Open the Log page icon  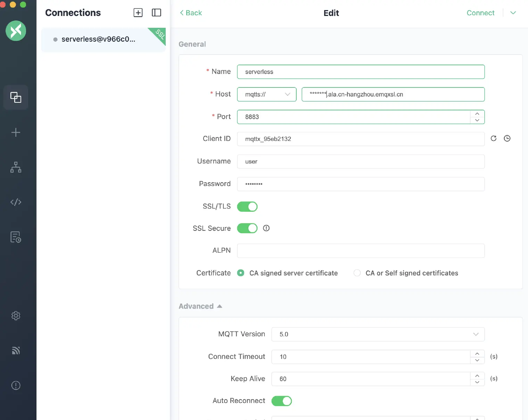(16, 237)
